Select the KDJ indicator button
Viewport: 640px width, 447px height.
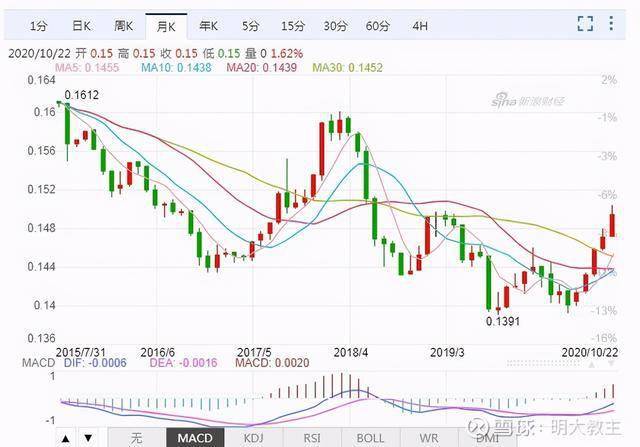pos(253,438)
